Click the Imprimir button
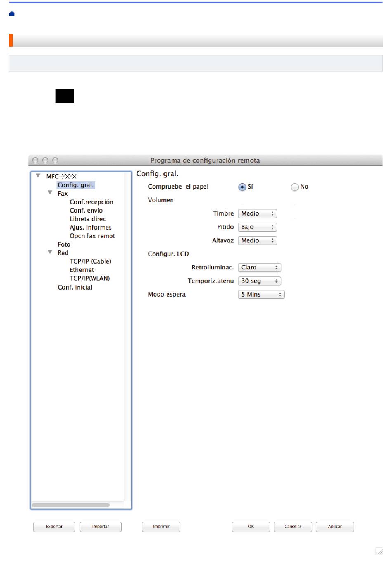The height and width of the screenshot is (573, 392). tap(161, 527)
